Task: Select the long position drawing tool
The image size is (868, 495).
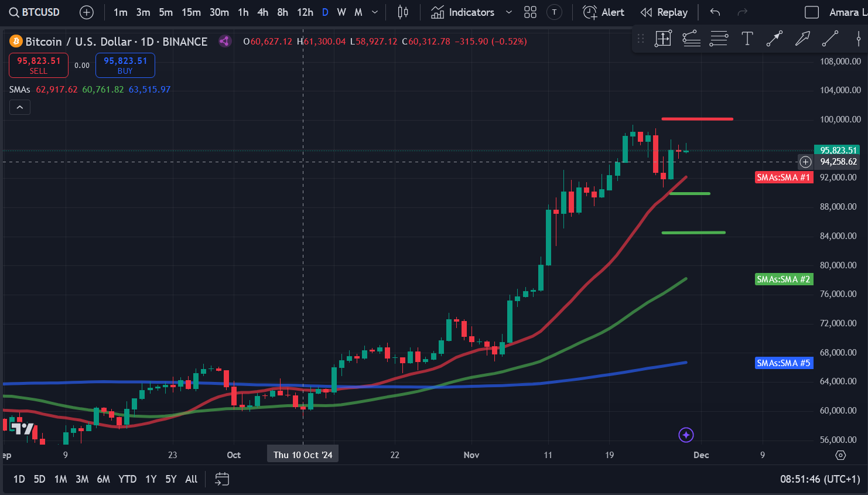Action: [x=663, y=39]
